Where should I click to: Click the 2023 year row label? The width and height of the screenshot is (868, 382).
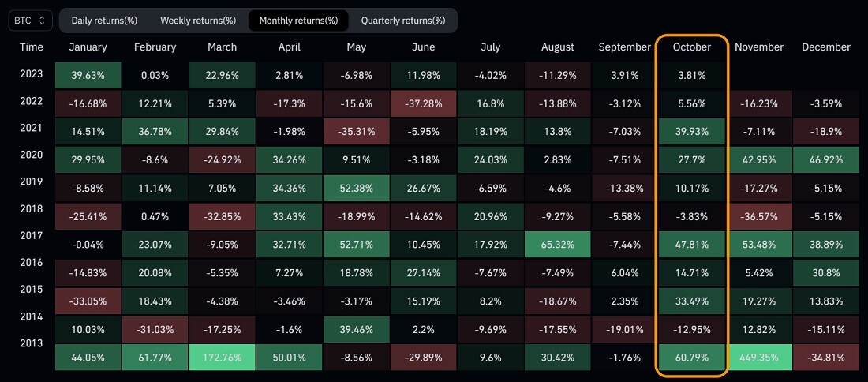31,73
